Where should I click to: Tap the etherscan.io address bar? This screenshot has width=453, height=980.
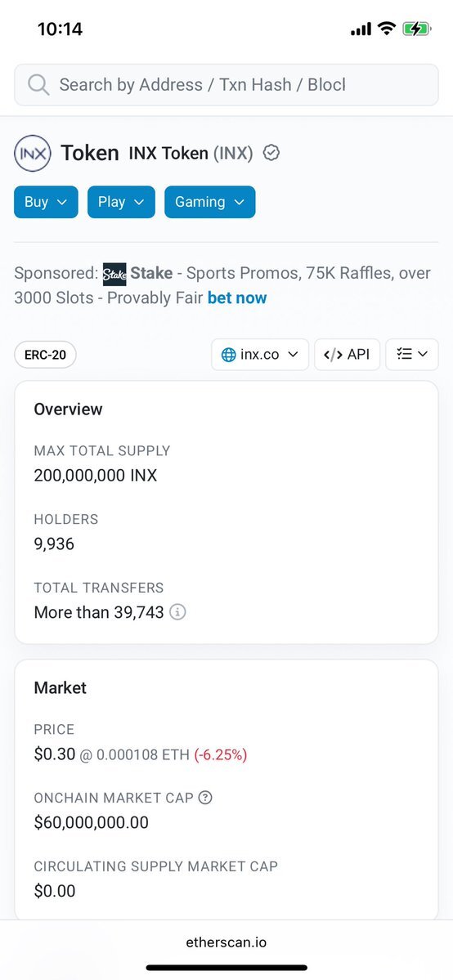226,942
